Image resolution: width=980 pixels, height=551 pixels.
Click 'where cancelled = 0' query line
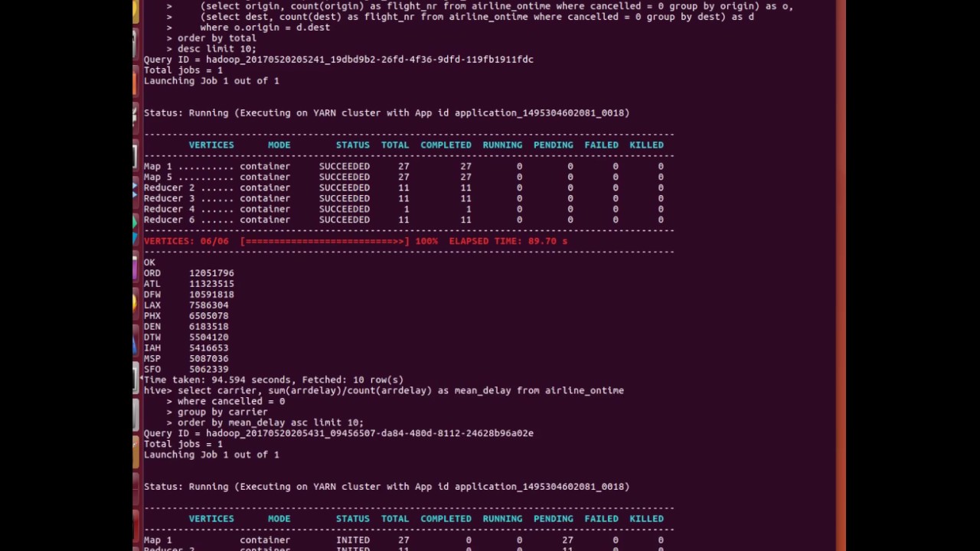pyautogui.click(x=231, y=401)
